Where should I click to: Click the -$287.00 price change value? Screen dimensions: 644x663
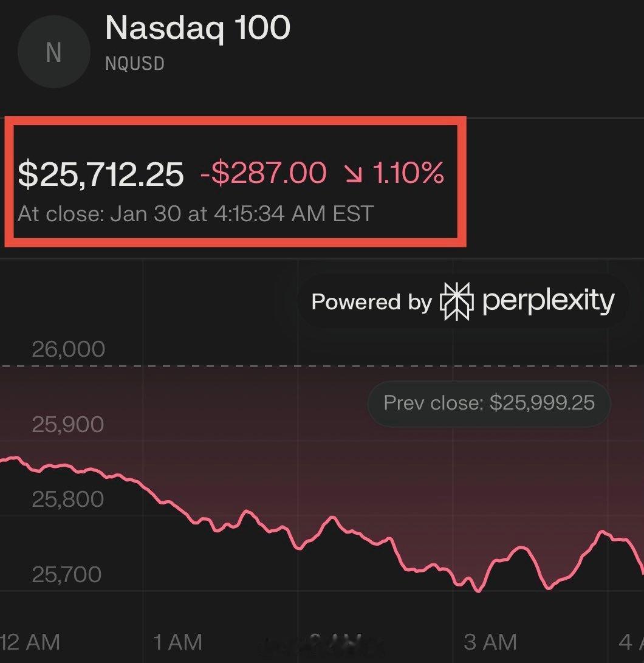click(x=263, y=173)
